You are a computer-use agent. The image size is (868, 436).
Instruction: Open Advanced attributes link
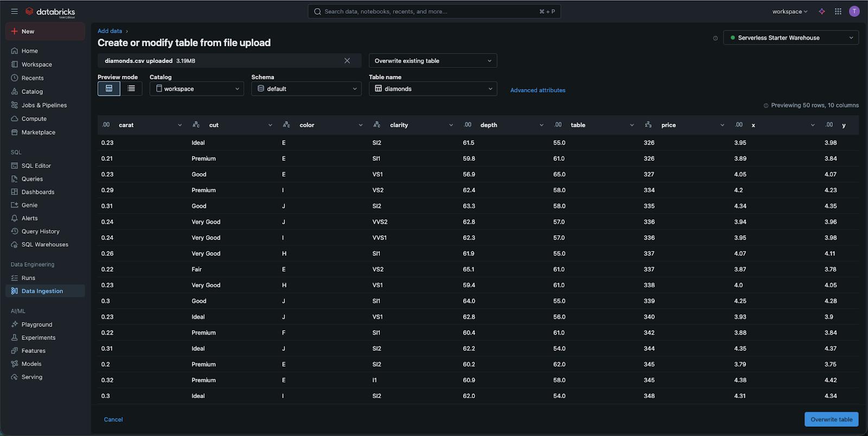tap(538, 90)
